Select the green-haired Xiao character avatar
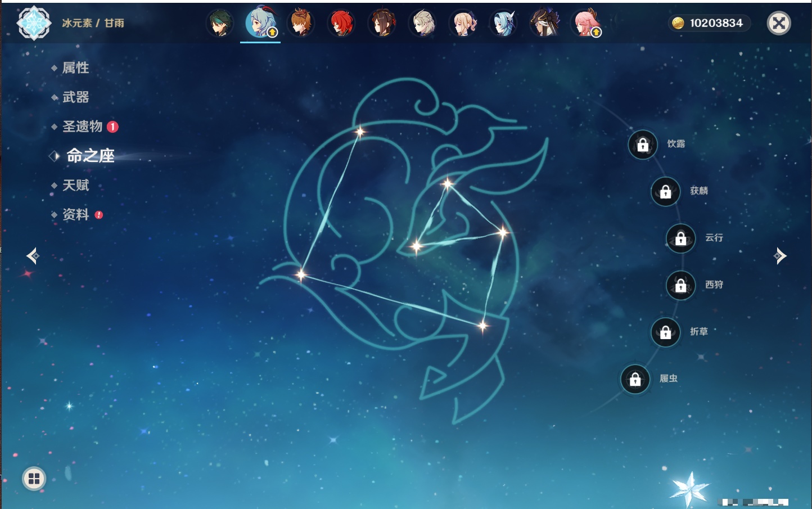The width and height of the screenshot is (812, 509). [x=219, y=24]
